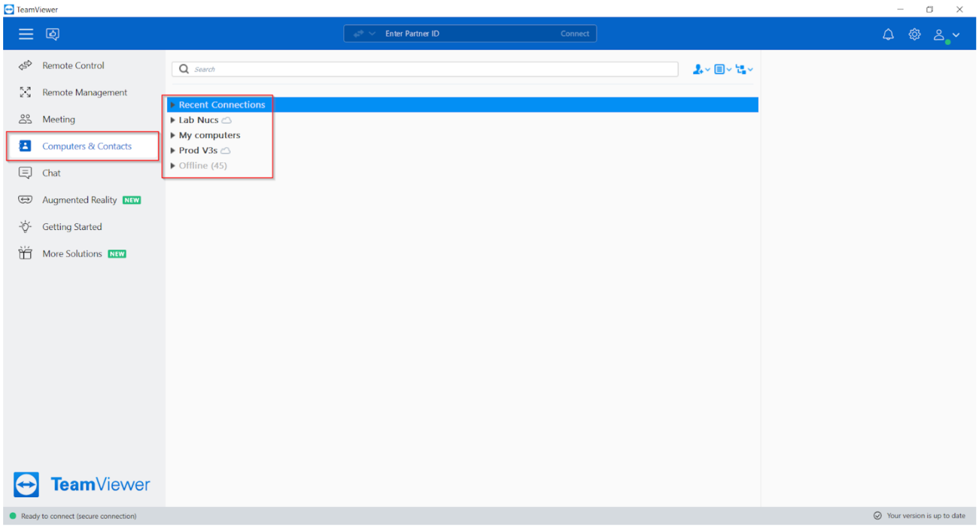980x527 pixels.
Task: Expand the My computers group
Action: [x=173, y=135]
